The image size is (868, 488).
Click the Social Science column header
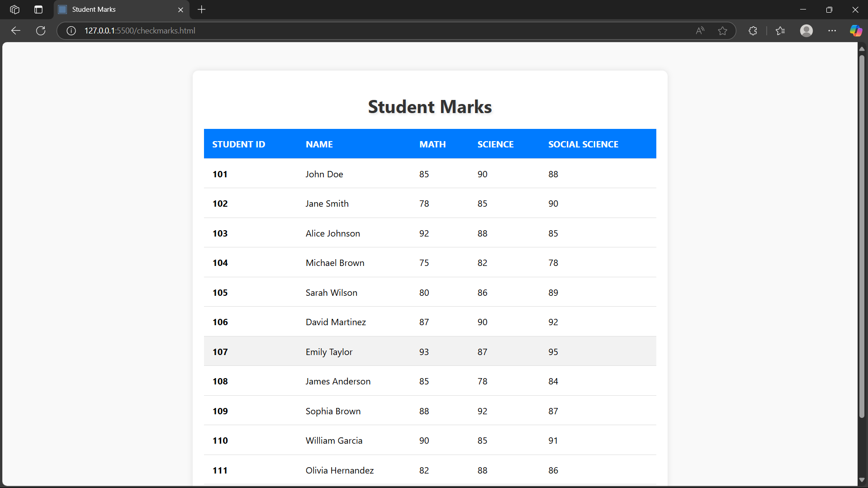click(x=583, y=144)
